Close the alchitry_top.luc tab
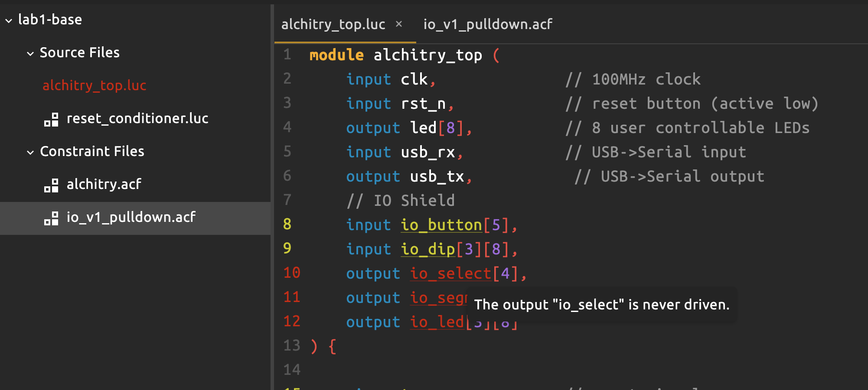Screen dimensions: 868x390 click(399, 24)
